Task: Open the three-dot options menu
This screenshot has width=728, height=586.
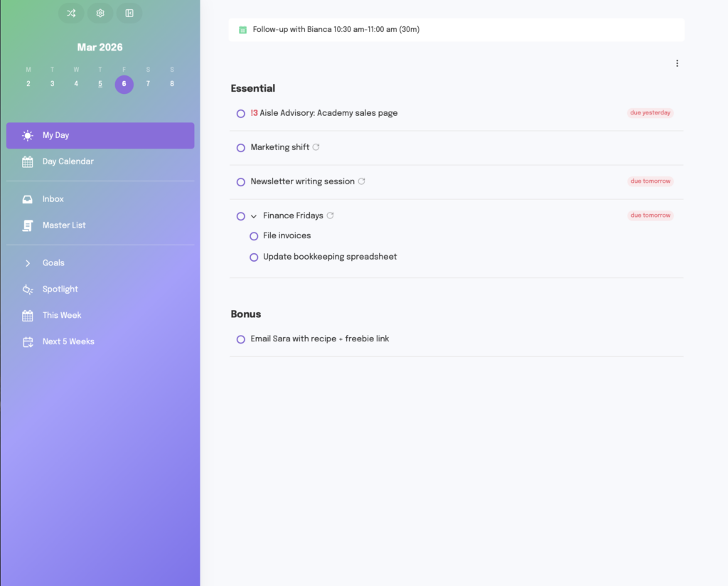Action: pos(677,63)
